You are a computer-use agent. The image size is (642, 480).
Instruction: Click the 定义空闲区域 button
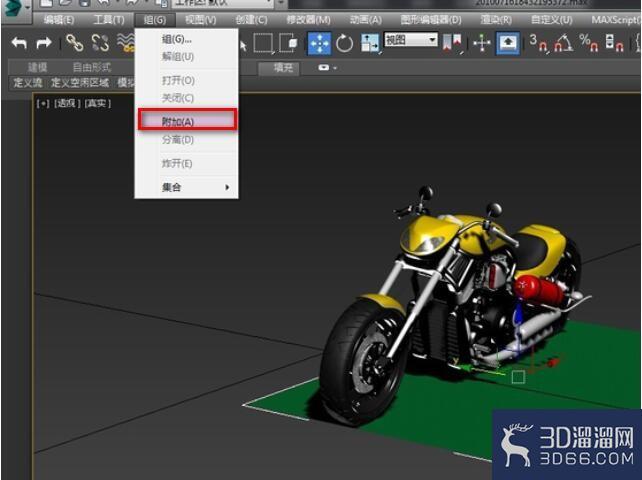(80, 83)
